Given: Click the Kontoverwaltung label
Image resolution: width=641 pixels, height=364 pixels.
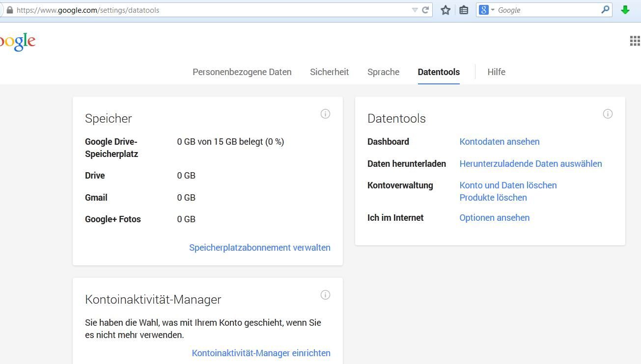Looking at the screenshot, I should click(400, 185).
